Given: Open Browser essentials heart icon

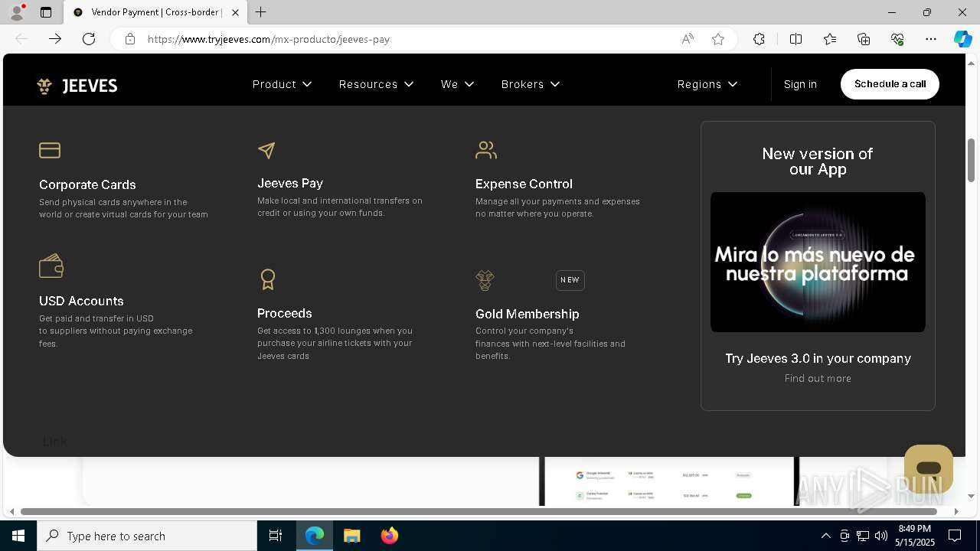Looking at the screenshot, I should (897, 39).
